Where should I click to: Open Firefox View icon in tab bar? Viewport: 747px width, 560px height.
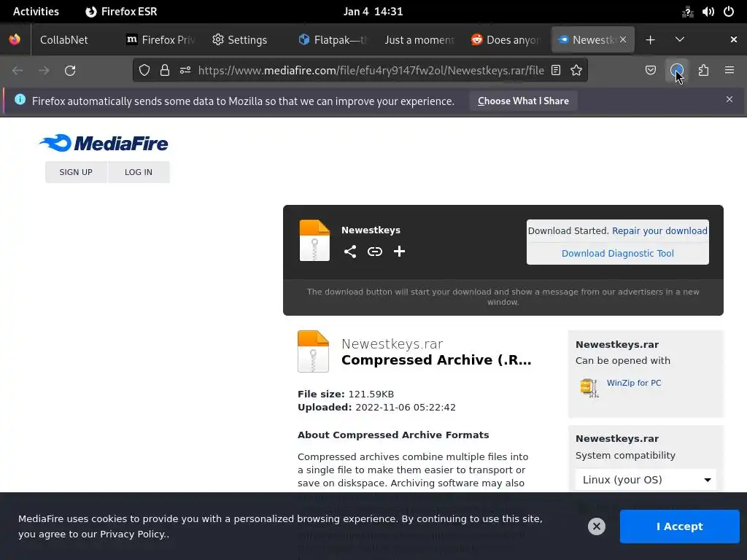(15, 39)
